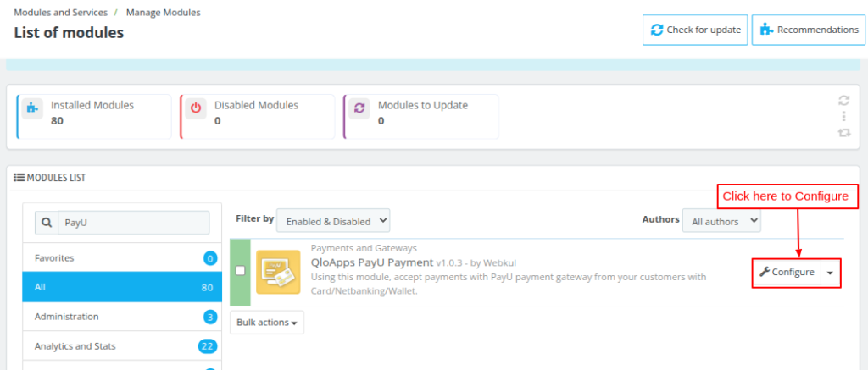Viewport: 868px width, 370px height.
Task: Select the All category
Action: click(122, 287)
